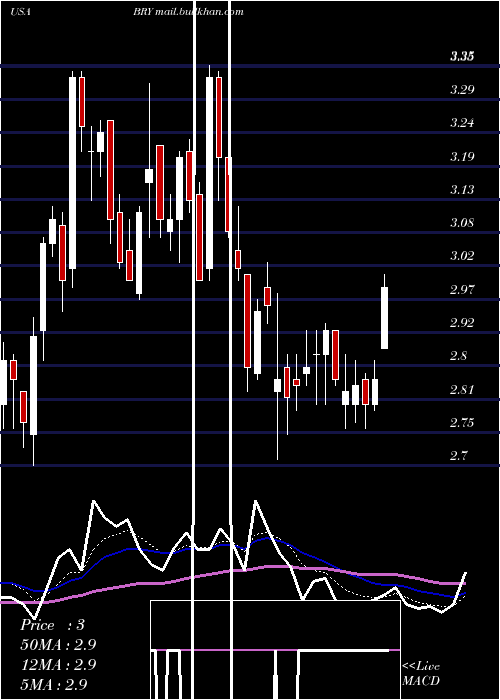Screen dimensions: 500x700
Task: Click the '5MA : 2.9' readout
Action: pos(54,684)
